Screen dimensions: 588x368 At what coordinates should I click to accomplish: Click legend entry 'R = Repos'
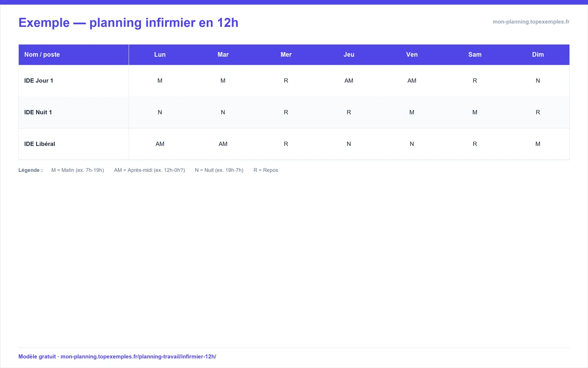pos(266,170)
